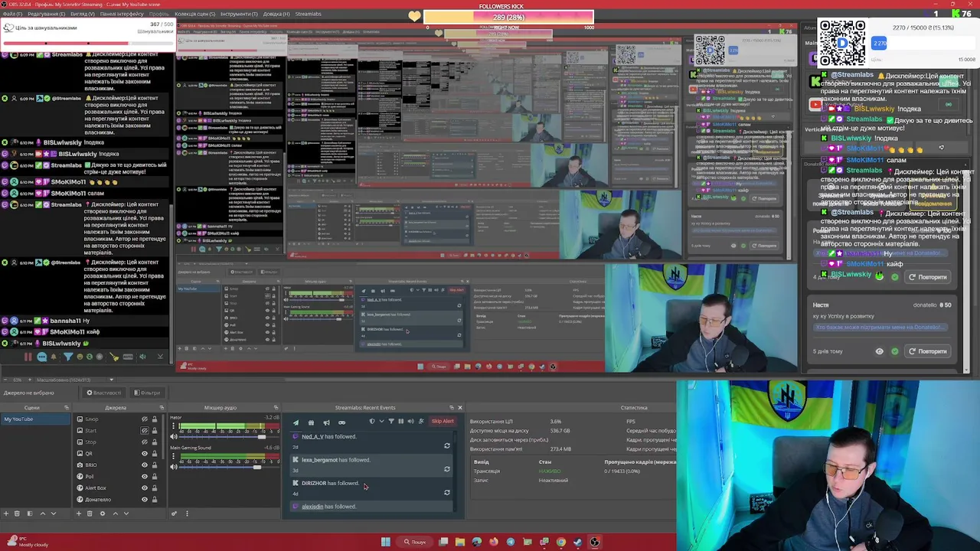The image size is (980, 551).
Task: Open the Файл (F) menu
Action: click(x=13, y=14)
